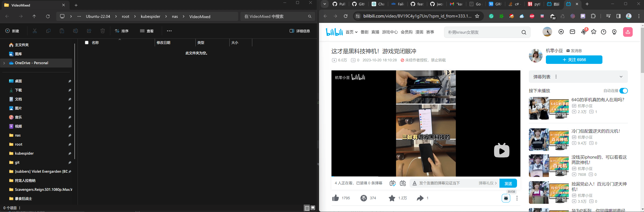Viewport: 644px width, 212px height.
Task: Open browser Extensions puzzle icon
Action: (593, 16)
